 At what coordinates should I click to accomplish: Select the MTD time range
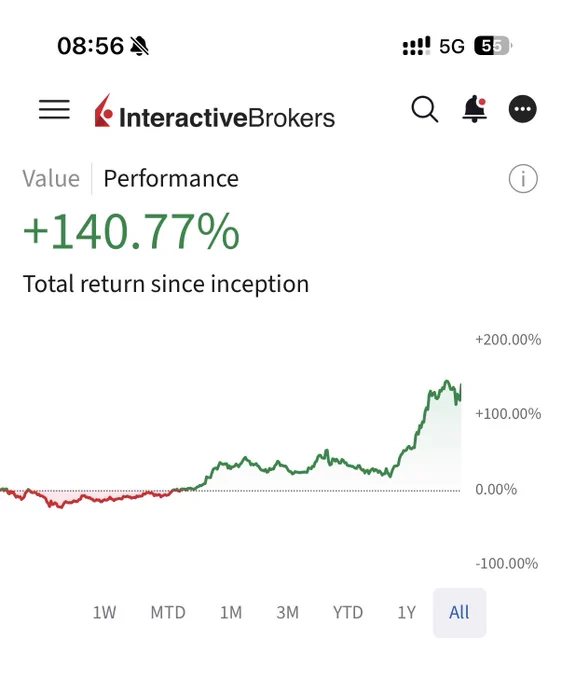pyautogui.click(x=168, y=612)
